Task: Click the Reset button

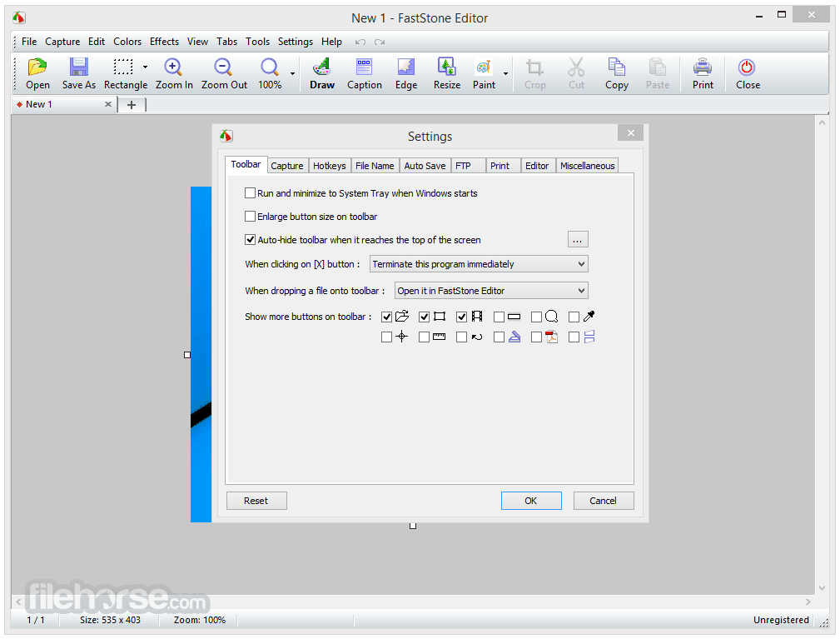Action: 256,501
